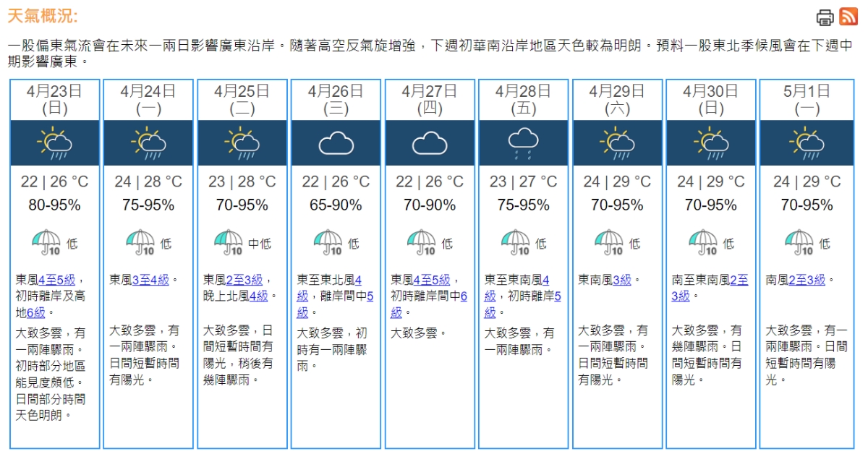Click the April 25 umbrella rain-probability icon
The image size is (868, 454).
tap(229, 243)
